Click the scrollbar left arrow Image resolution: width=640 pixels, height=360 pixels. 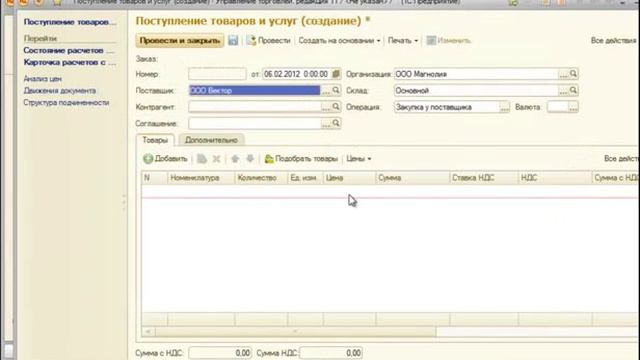148,331
